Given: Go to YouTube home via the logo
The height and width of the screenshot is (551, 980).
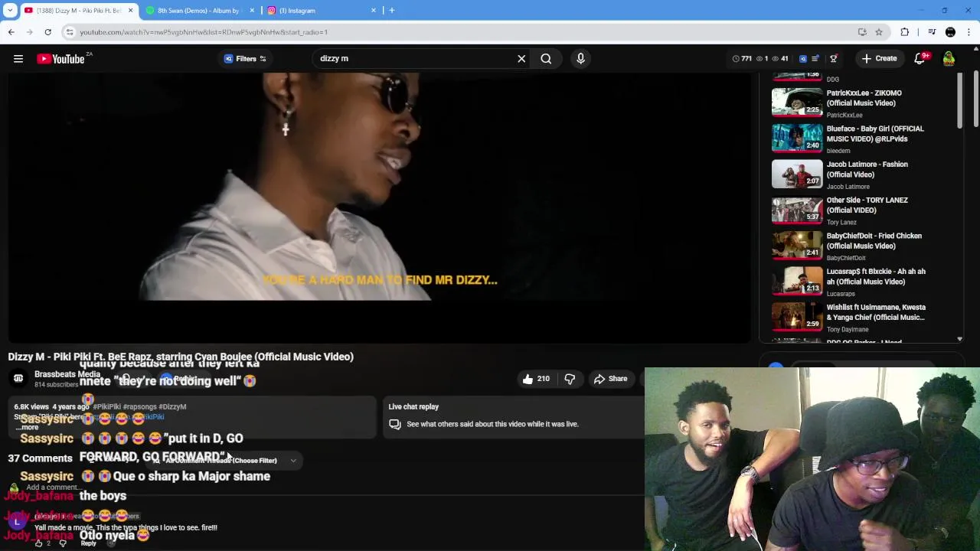Looking at the screenshot, I should [61, 59].
